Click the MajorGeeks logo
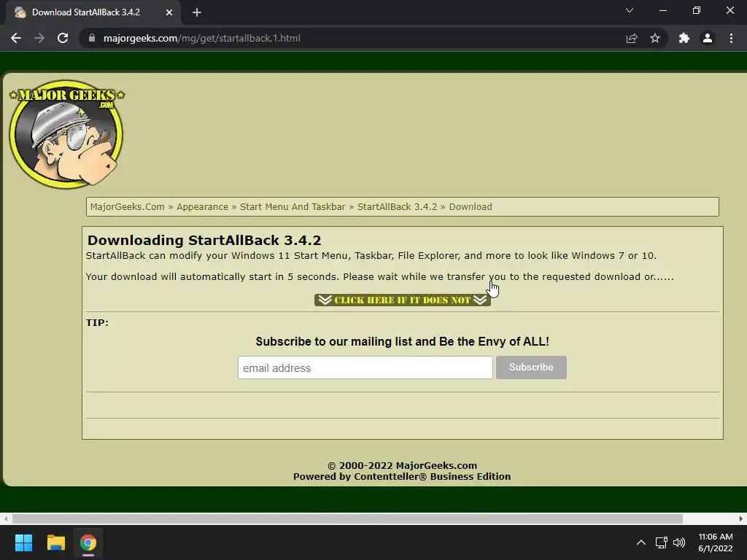 [66, 134]
